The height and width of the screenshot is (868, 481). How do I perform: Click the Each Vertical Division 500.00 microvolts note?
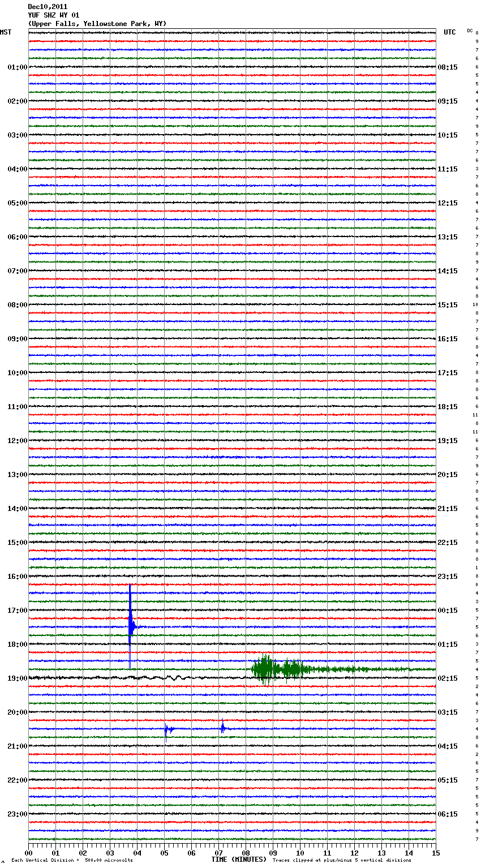tap(72, 861)
